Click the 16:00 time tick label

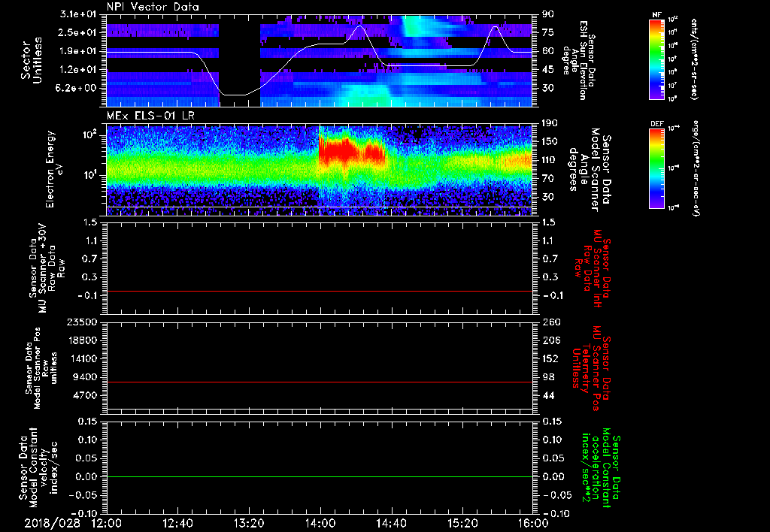click(x=533, y=523)
